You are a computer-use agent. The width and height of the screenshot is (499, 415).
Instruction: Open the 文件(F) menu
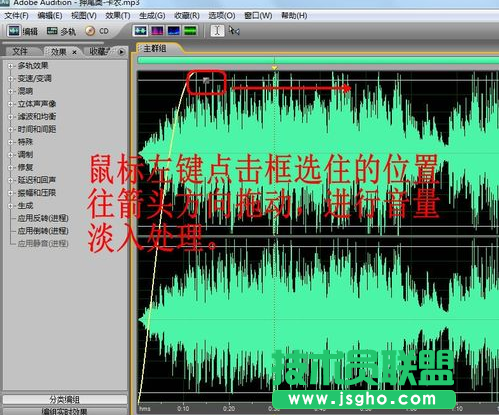[x=16, y=16]
